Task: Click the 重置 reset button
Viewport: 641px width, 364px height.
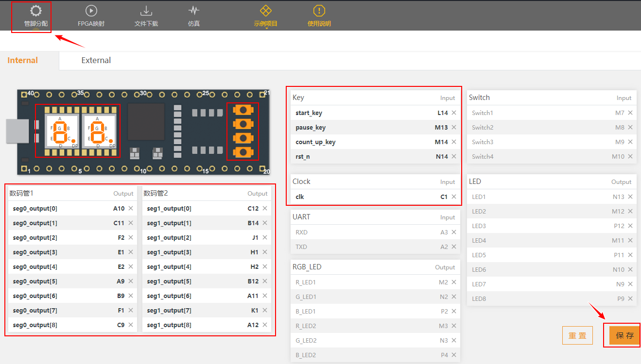Action: (x=577, y=335)
